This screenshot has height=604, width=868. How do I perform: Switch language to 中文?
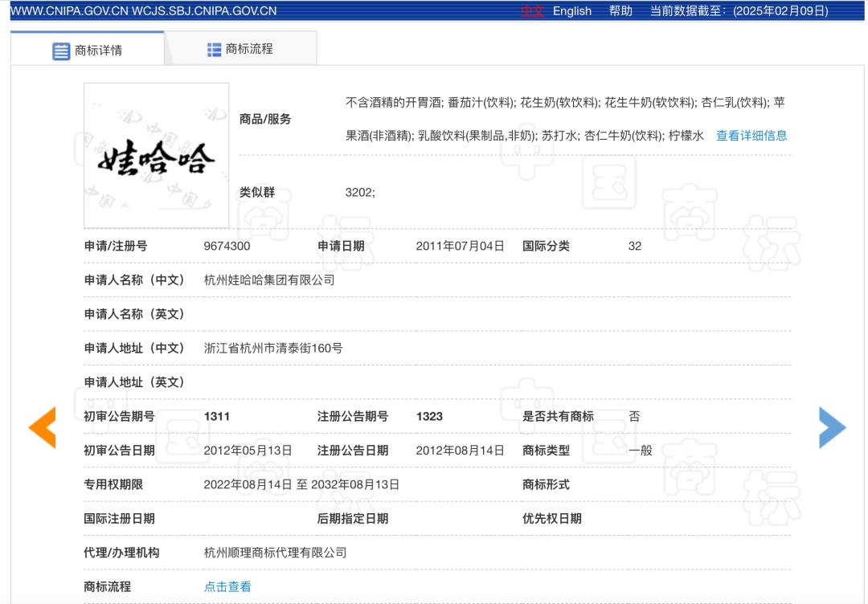tap(532, 10)
